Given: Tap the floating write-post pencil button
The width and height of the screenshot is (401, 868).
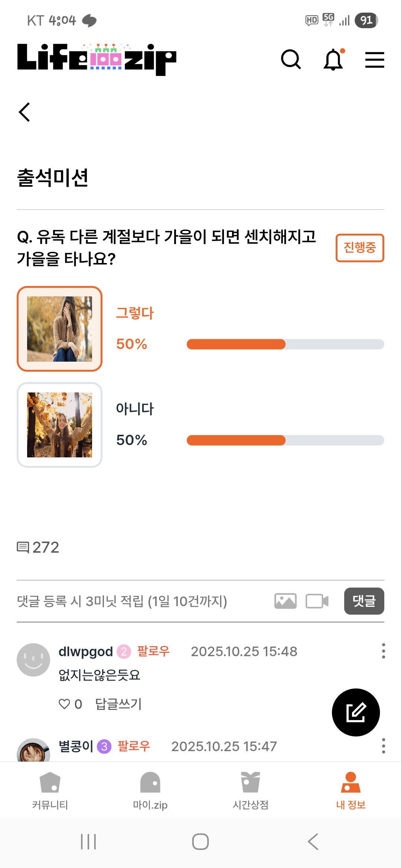Looking at the screenshot, I should point(356,712).
